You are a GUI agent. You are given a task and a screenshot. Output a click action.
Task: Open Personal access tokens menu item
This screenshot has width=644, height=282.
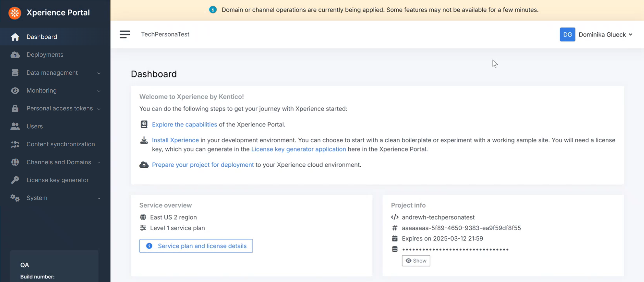59,108
